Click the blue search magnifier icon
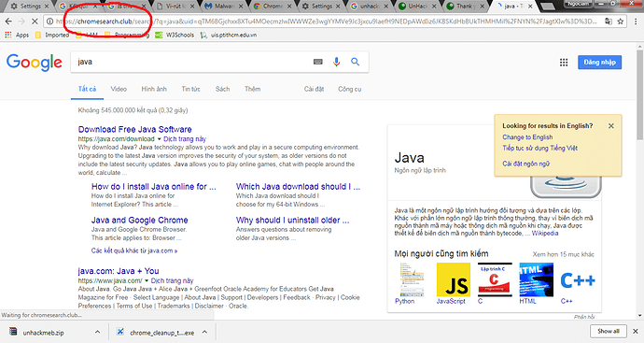This screenshot has width=644, height=343. tap(356, 62)
